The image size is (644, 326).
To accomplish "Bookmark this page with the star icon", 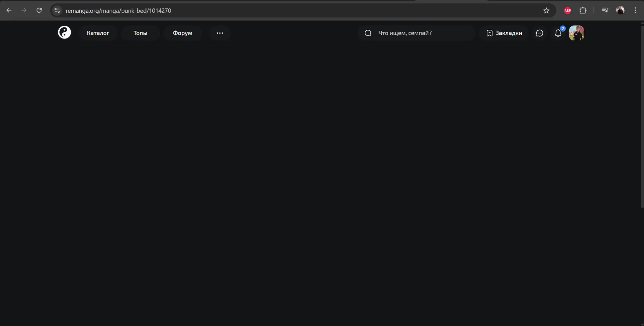I will (x=546, y=10).
